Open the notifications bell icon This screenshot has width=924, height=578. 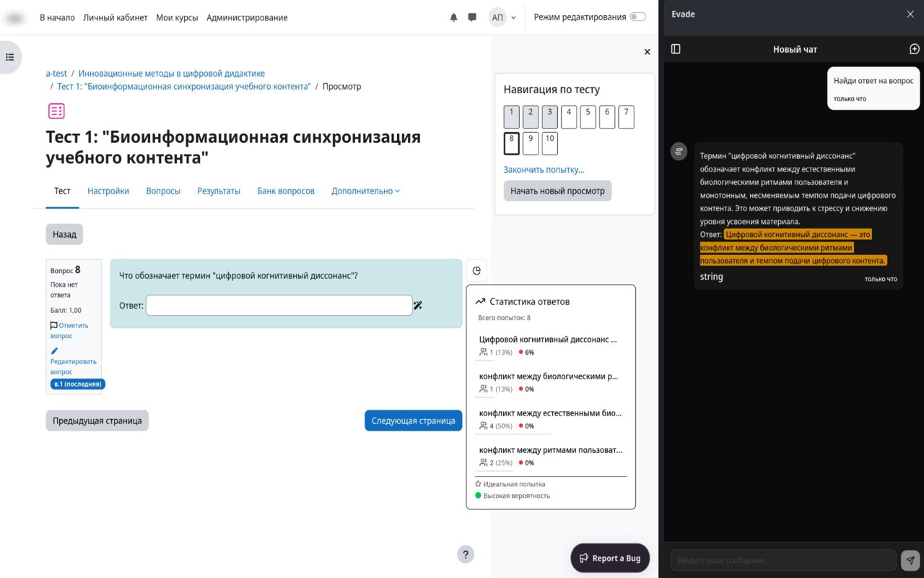453,17
